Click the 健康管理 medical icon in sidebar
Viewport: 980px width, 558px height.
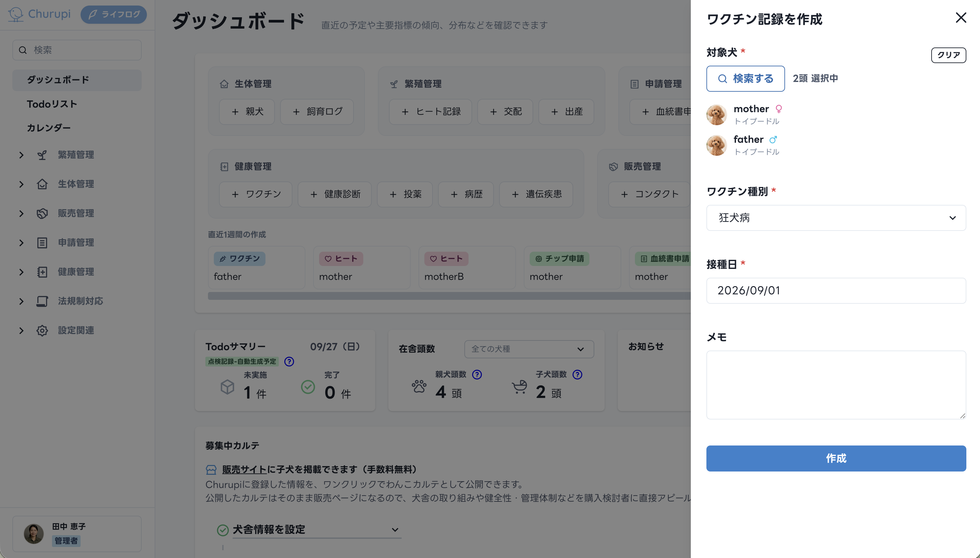[x=42, y=272]
